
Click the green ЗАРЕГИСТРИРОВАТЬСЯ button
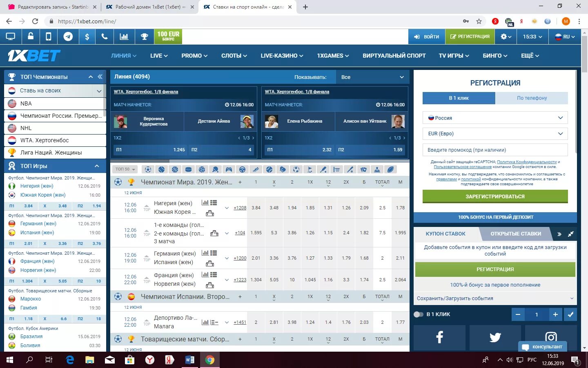pyautogui.click(x=495, y=197)
